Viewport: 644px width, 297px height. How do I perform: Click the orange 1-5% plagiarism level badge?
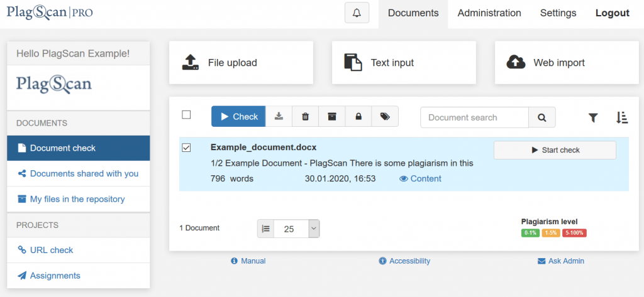(551, 233)
